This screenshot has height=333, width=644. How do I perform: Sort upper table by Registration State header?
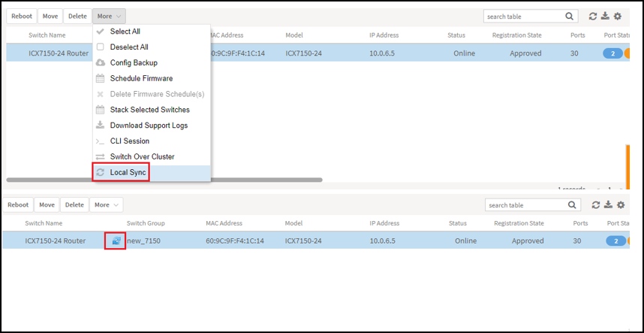[x=516, y=35]
